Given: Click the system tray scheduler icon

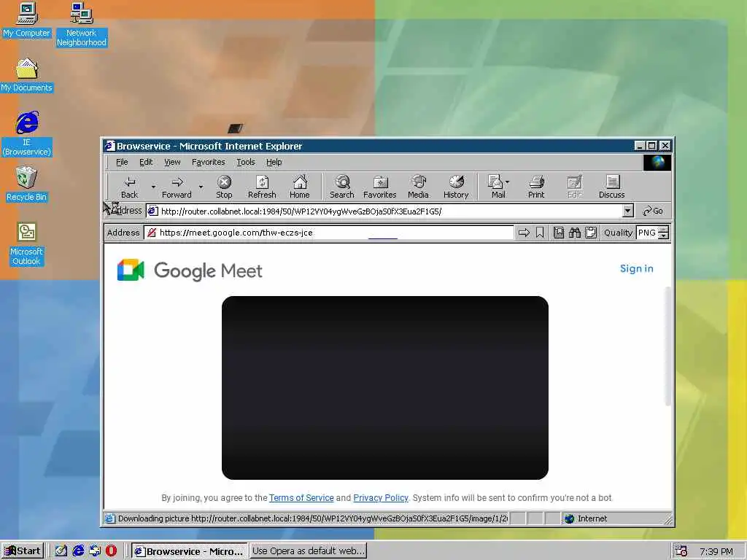Looking at the screenshot, I should coord(681,551).
